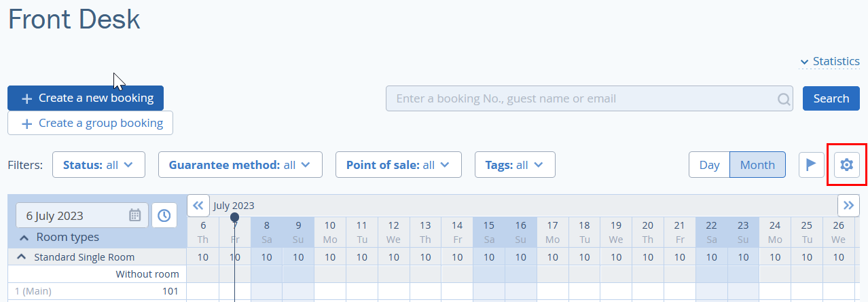868x302 pixels.
Task: Open the Tags filter dropdown
Action: [x=515, y=165]
